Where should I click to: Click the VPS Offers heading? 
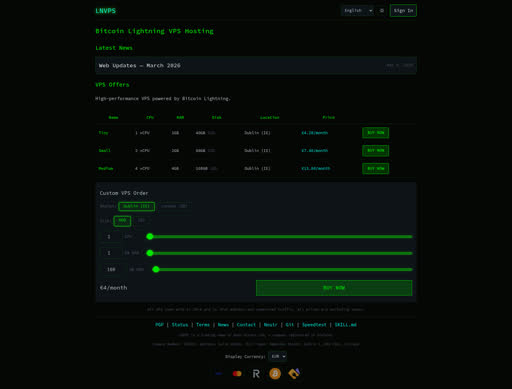coord(112,85)
